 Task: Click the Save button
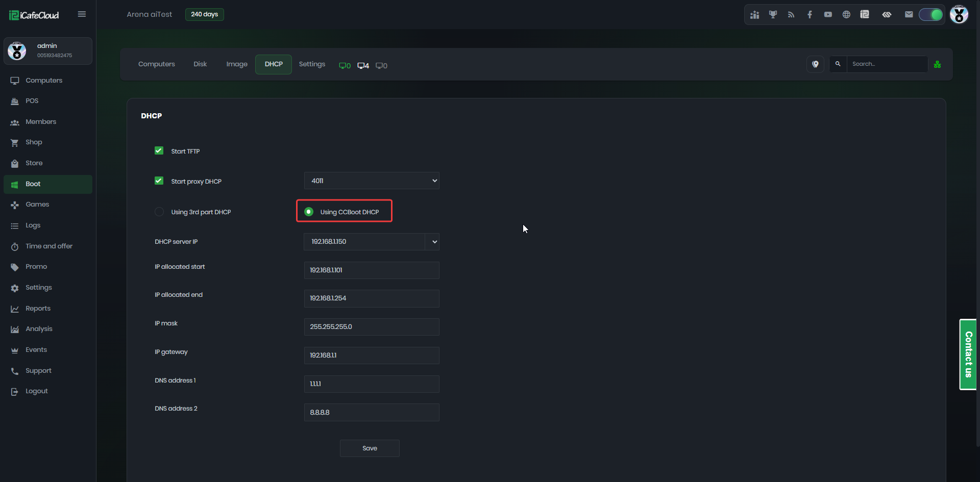370,448
